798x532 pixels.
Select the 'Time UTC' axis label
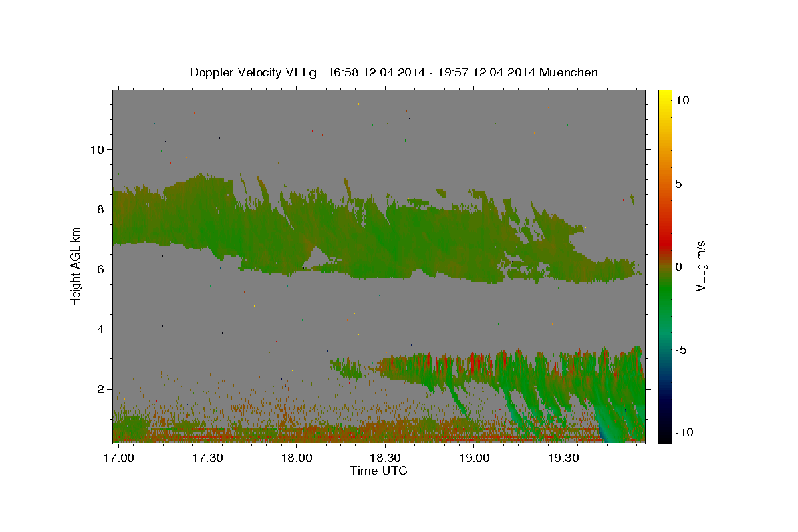[378, 471]
